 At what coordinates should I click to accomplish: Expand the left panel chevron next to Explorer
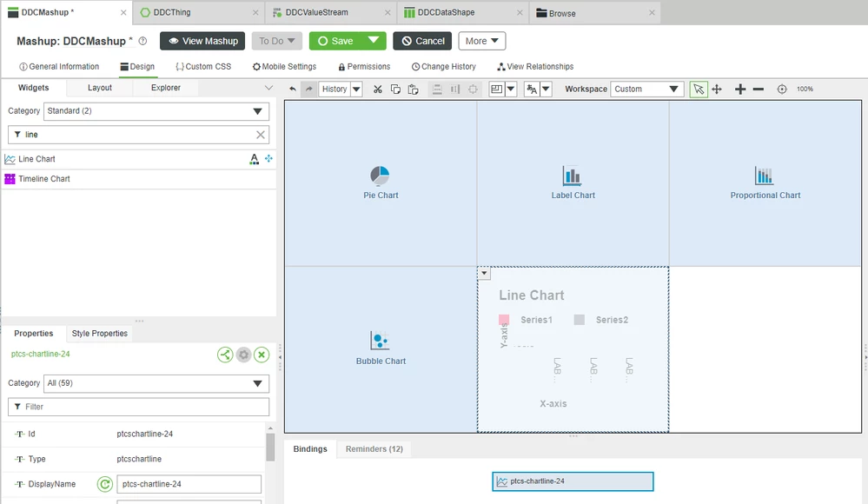point(269,88)
